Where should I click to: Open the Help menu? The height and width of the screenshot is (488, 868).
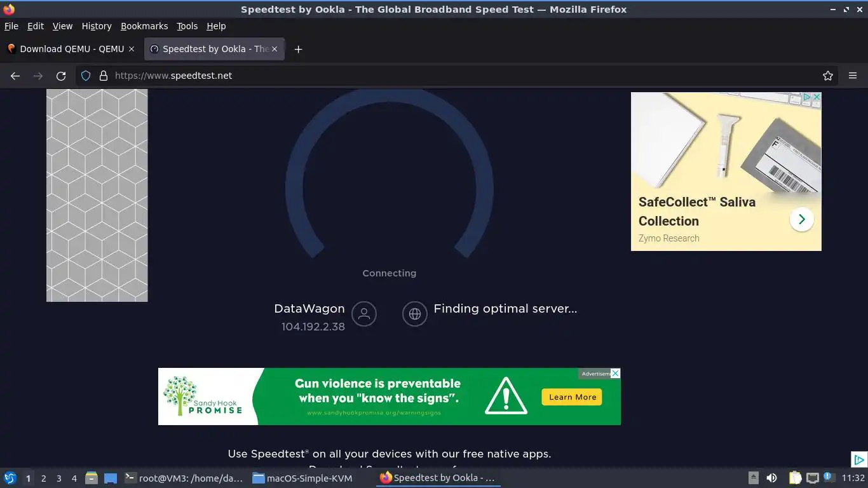click(x=216, y=26)
